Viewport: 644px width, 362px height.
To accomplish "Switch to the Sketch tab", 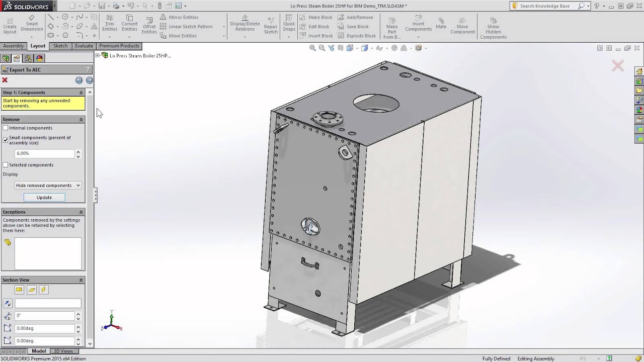I will (x=60, y=46).
